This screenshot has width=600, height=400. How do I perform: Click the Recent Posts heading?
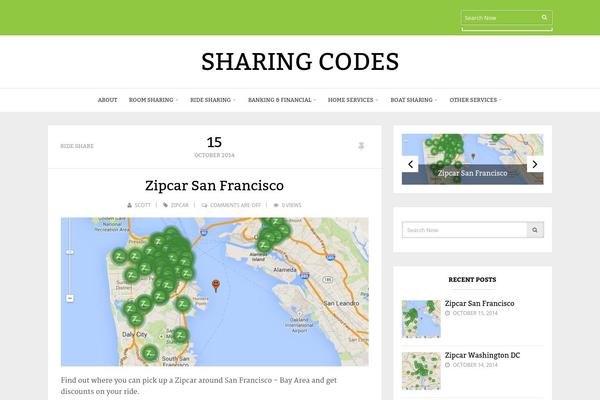pyautogui.click(x=472, y=279)
